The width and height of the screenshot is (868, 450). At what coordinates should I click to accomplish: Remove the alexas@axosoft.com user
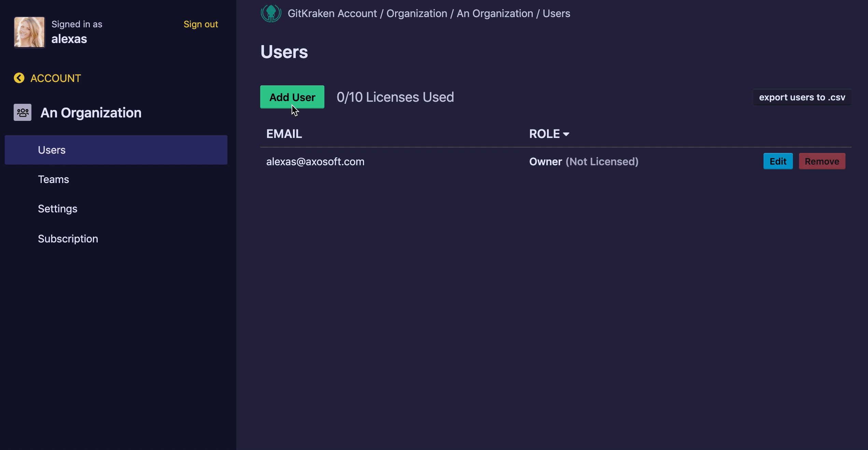822,161
